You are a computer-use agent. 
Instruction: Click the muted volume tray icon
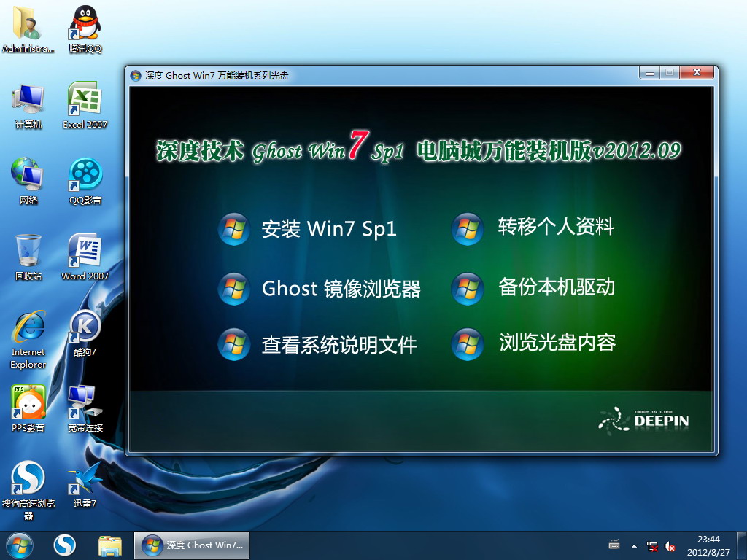(670, 546)
